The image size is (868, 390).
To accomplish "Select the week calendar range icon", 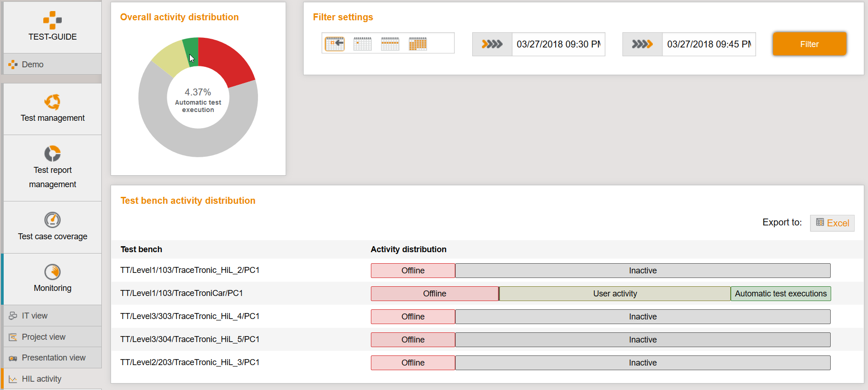I will coord(390,44).
